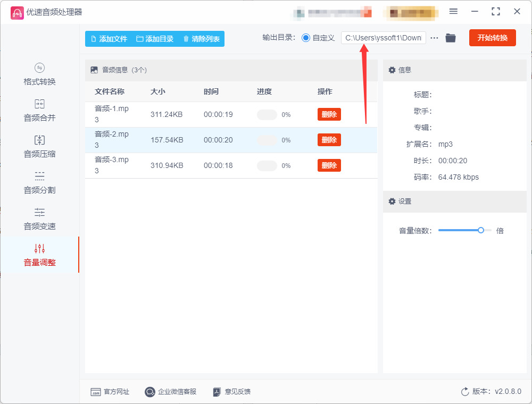Screen dimensions: 532x404
Task: Click the 00:00:18 duration cell
Action: pos(218,165)
